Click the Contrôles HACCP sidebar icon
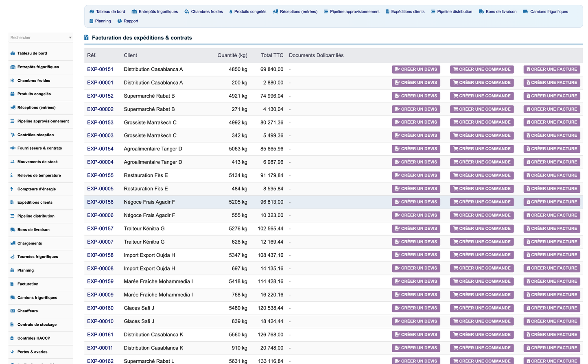 (12, 338)
